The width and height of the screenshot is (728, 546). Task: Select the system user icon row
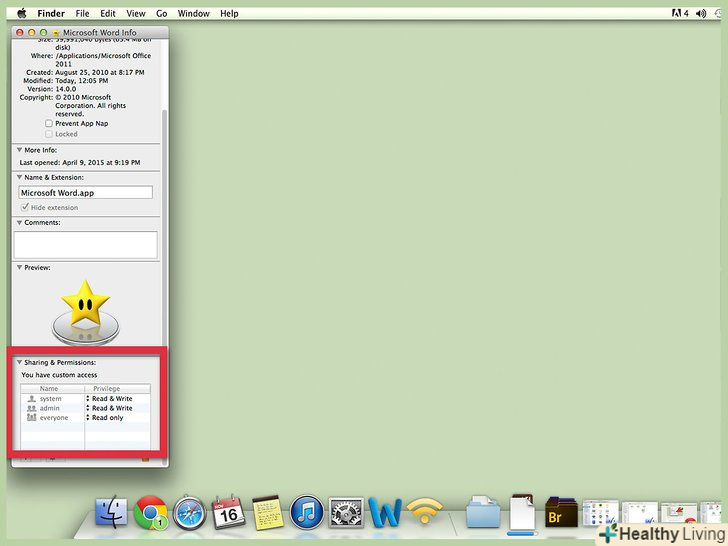point(32,399)
